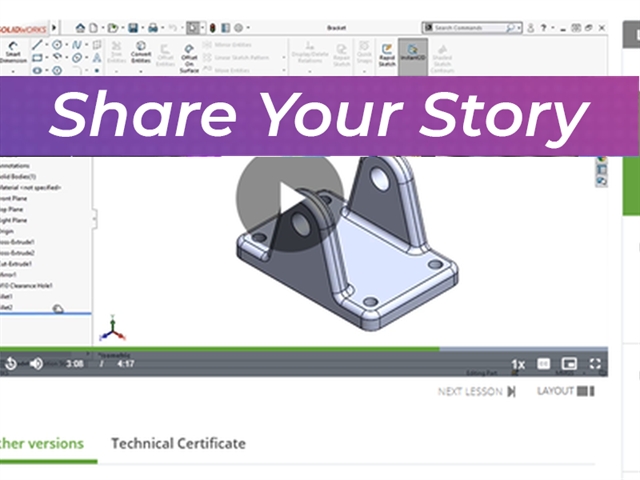The image size is (640, 480).
Task: Switch the page Layout
Action: tap(566, 391)
